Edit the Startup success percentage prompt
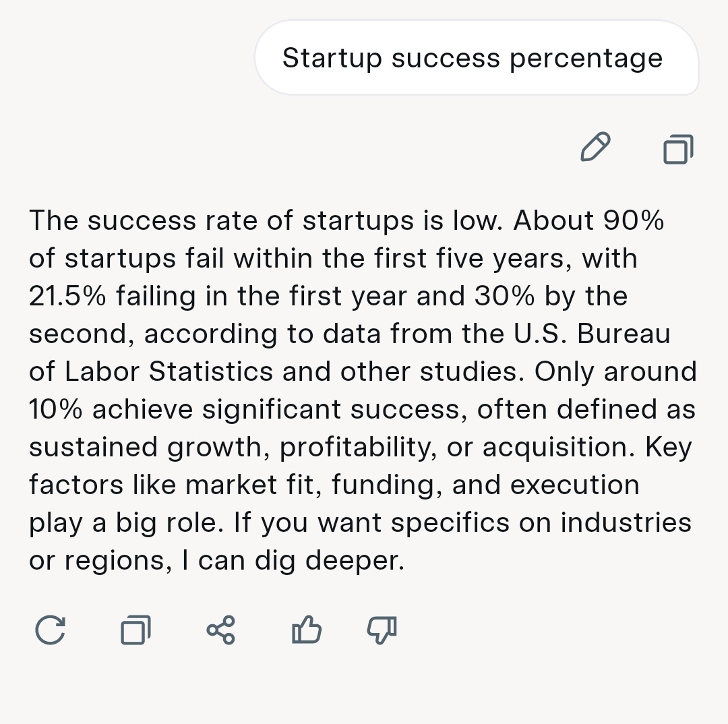The image size is (728, 724). 595,148
